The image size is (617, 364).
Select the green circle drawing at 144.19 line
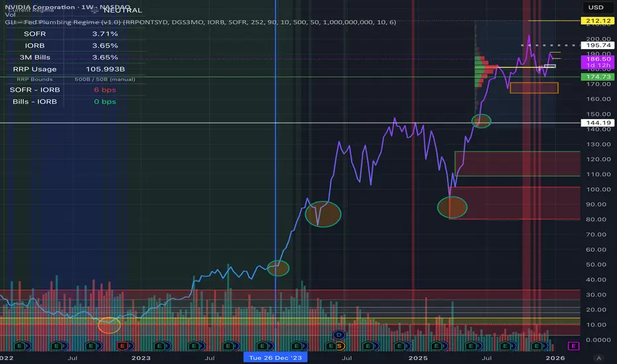481,121
